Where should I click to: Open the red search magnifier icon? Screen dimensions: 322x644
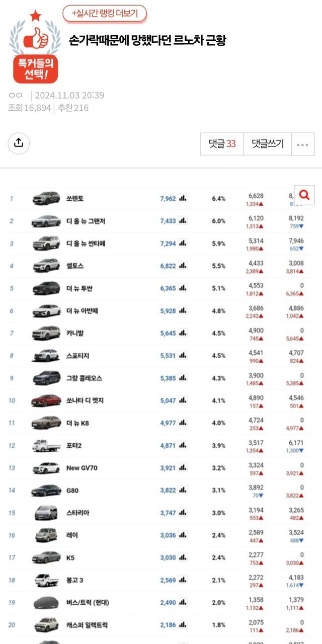click(x=304, y=194)
